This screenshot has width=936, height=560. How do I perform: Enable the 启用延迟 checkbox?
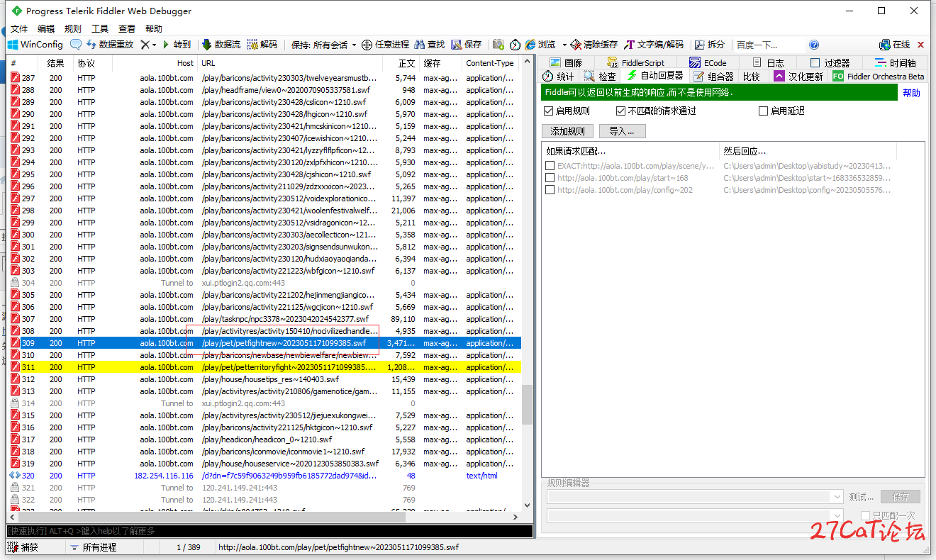(763, 111)
